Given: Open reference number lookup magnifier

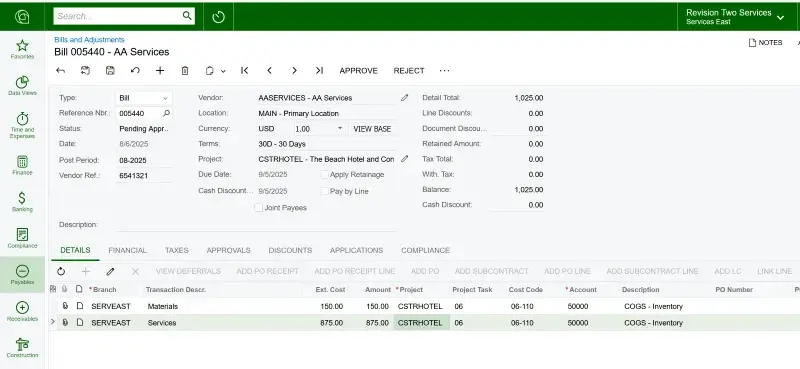Looking at the screenshot, I should point(166,113).
